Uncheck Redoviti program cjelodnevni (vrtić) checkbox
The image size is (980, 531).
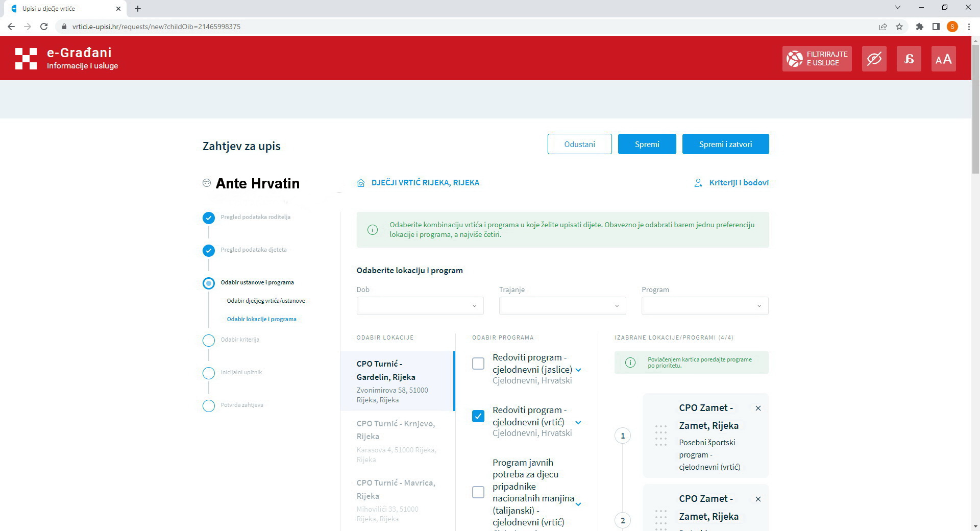pyautogui.click(x=478, y=416)
